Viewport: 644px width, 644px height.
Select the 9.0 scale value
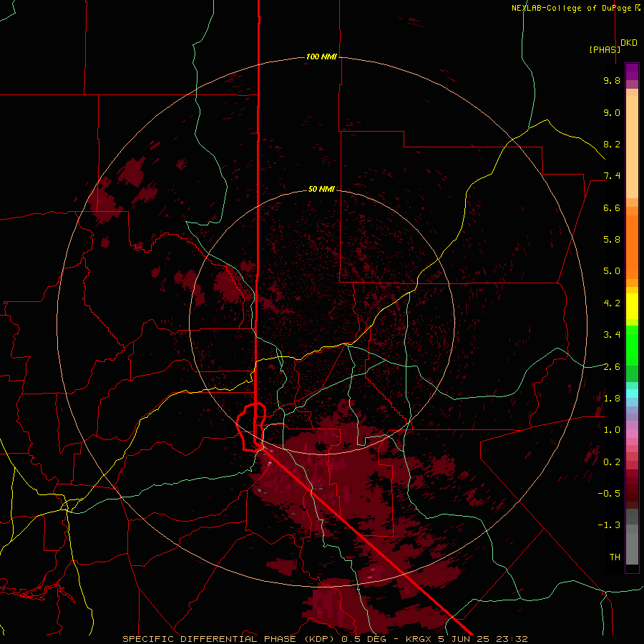612,112
